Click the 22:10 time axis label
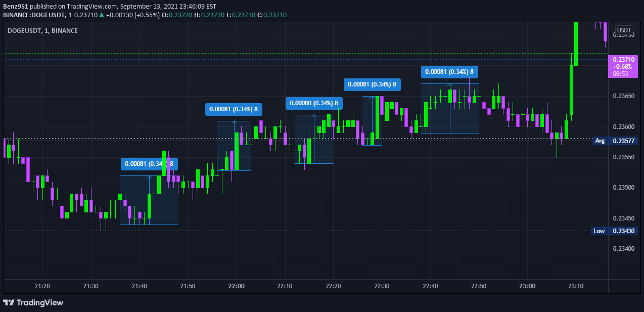The image size is (644, 312). 285,286
